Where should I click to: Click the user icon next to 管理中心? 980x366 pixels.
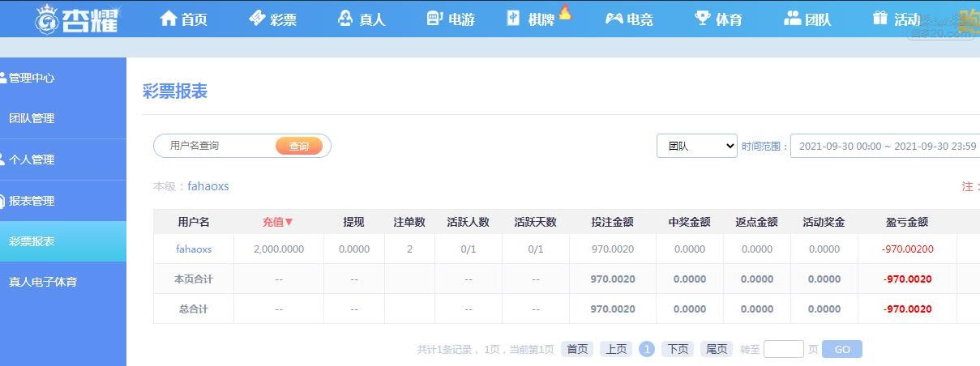(x=3, y=78)
